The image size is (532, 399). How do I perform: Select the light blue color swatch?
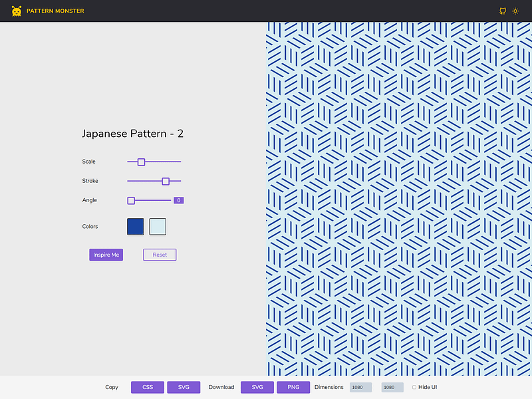158,226
